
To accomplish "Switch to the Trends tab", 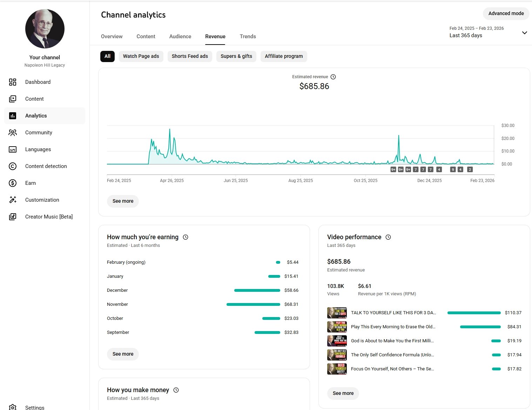I will pyautogui.click(x=248, y=36).
